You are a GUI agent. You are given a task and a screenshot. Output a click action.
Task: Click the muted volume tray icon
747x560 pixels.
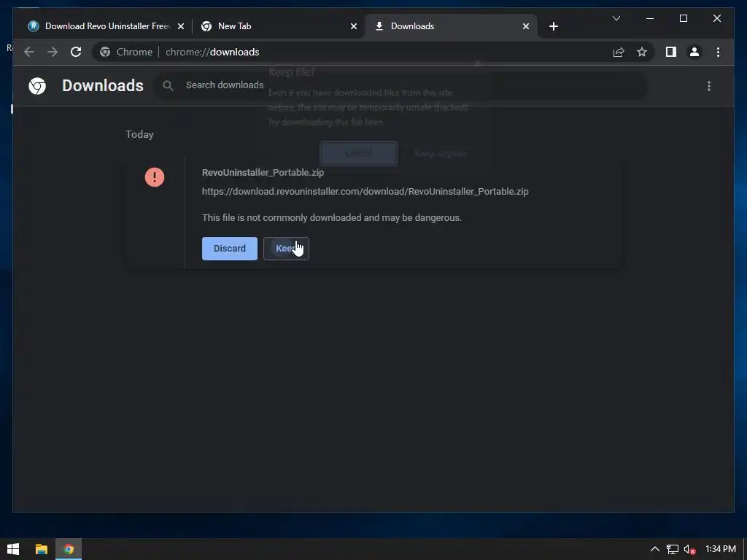click(x=689, y=550)
